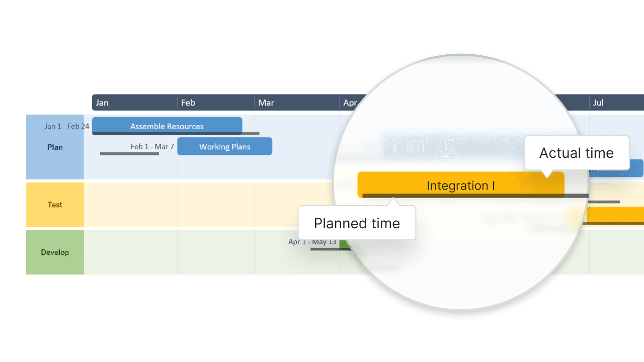Viewport: 644px width, 362px height.
Task: Select the Apr month header
Action: [350, 103]
